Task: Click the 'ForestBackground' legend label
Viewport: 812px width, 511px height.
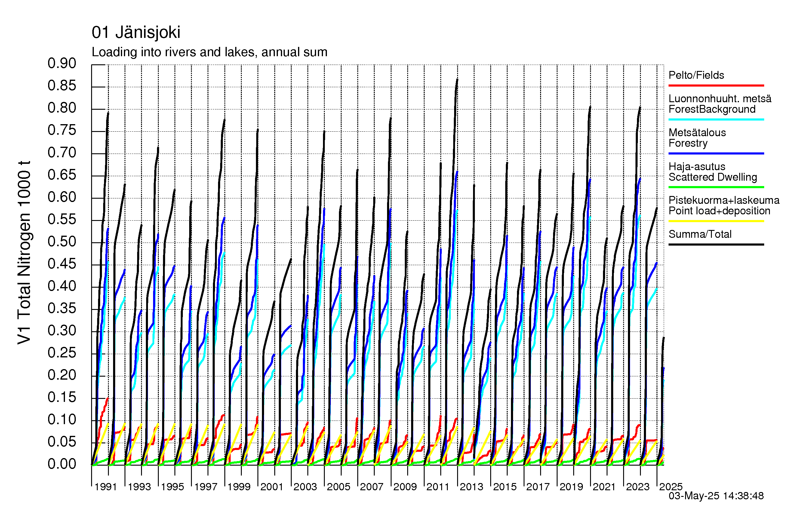Action: point(712,109)
